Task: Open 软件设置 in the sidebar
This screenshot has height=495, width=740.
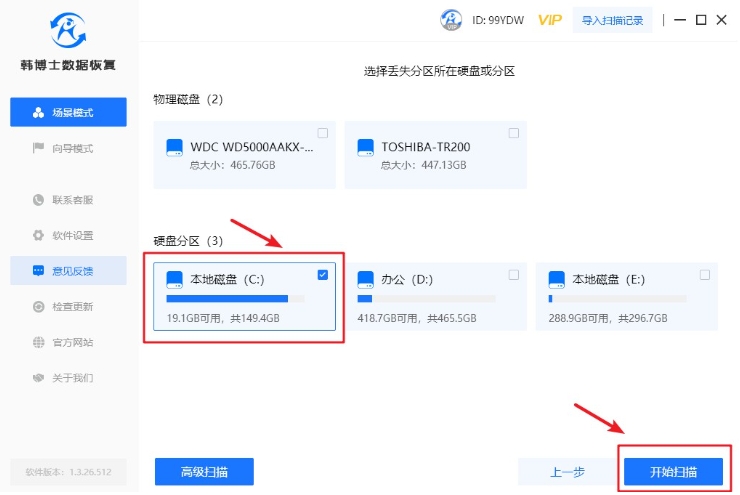Action: pyautogui.click(x=68, y=235)
